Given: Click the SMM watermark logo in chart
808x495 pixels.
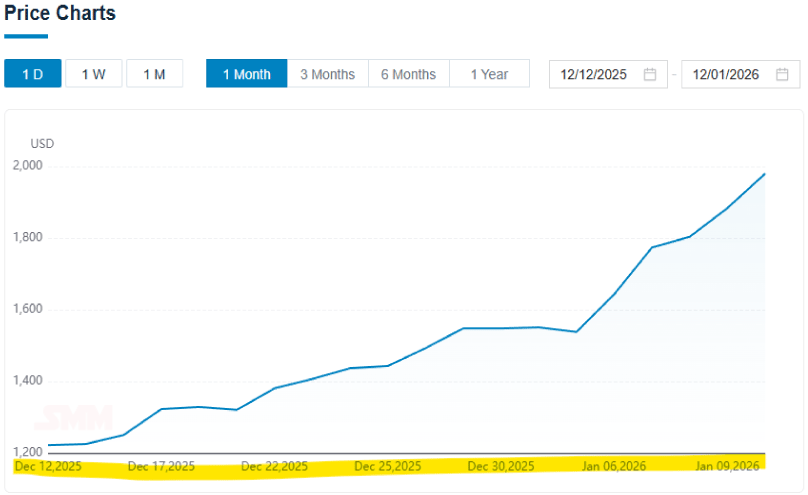Looking at the screenshot, I should [74, 418].
